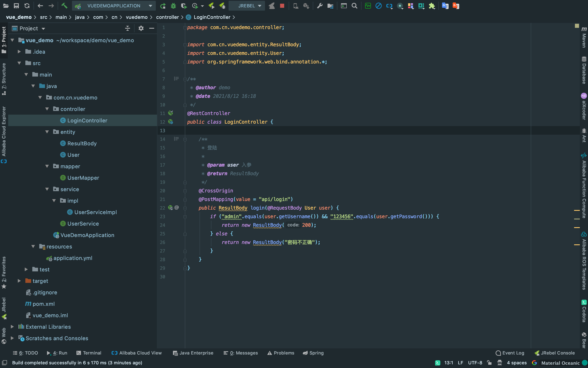Click the Build project hammer icon
The height and width of the screenshot is (368, 588).
(64, 6)
